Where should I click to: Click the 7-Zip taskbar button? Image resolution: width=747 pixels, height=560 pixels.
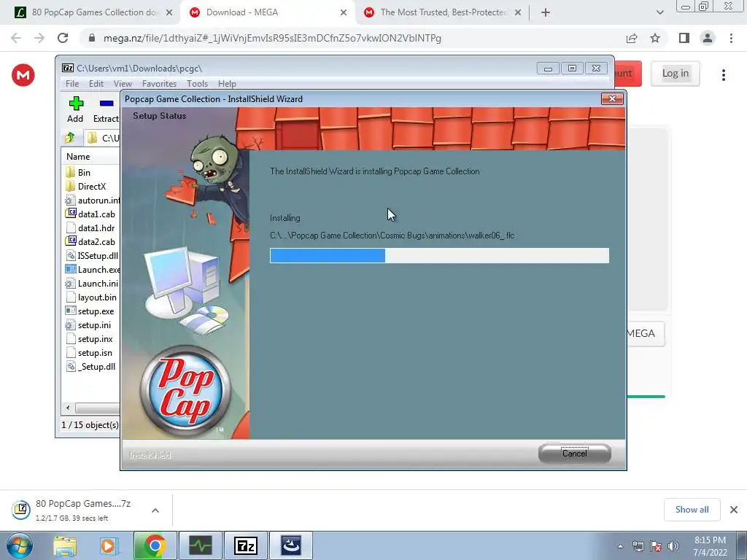tap(246, 545)
